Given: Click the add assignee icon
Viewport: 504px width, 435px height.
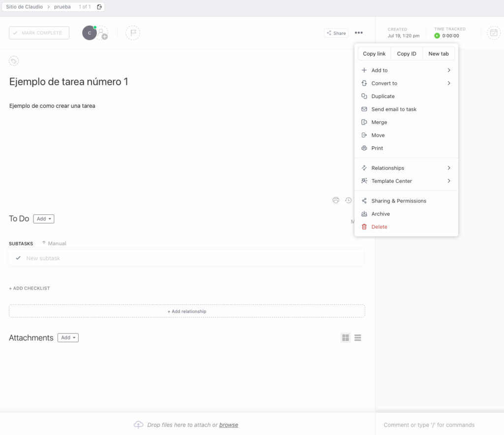Looking at the screenshot, I should click(103, 33).
